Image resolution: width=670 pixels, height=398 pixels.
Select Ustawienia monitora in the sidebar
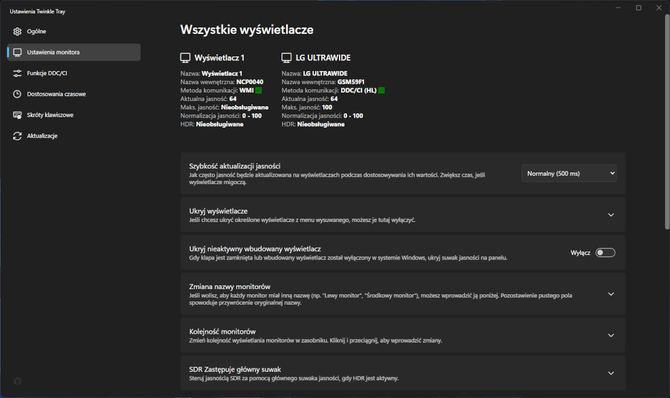coord(73,52)
